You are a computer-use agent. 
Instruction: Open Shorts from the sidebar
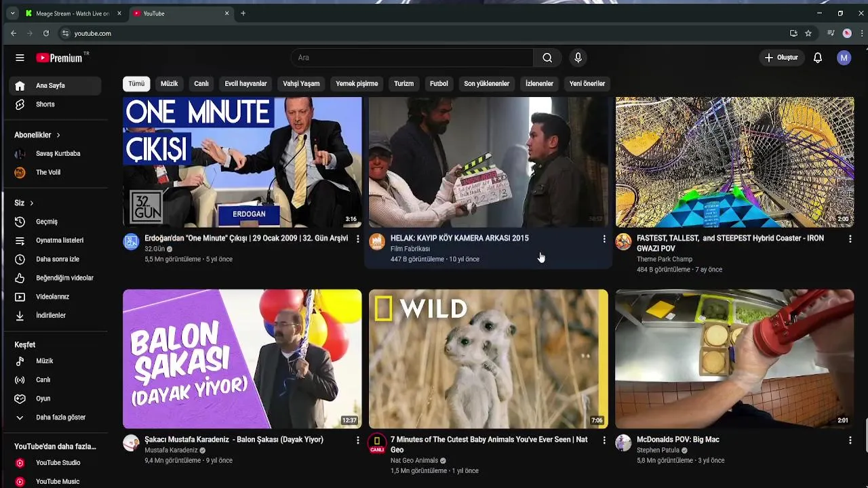pos(55,104)
